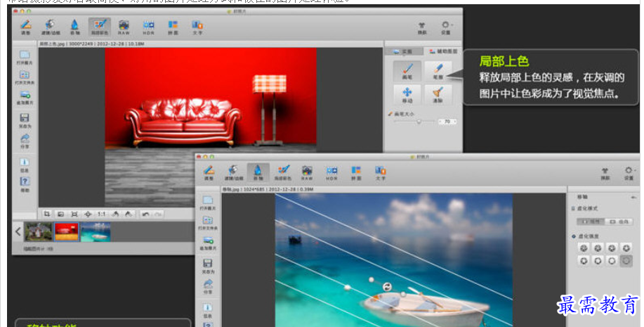
Task: Click the brush size value field showing 70
Action: [x=447, y=122]
